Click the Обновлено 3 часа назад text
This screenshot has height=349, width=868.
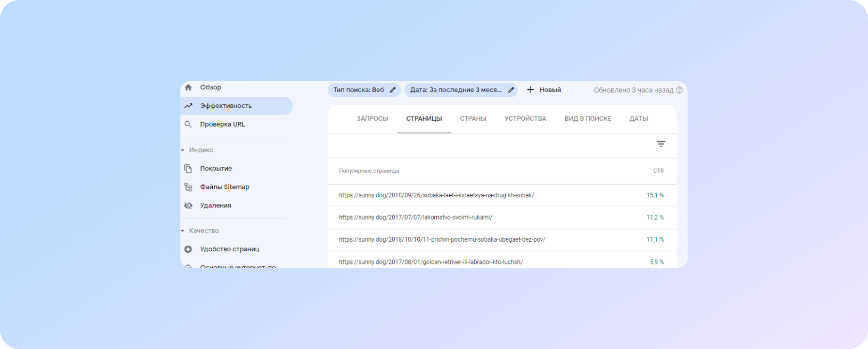[633, 90]
